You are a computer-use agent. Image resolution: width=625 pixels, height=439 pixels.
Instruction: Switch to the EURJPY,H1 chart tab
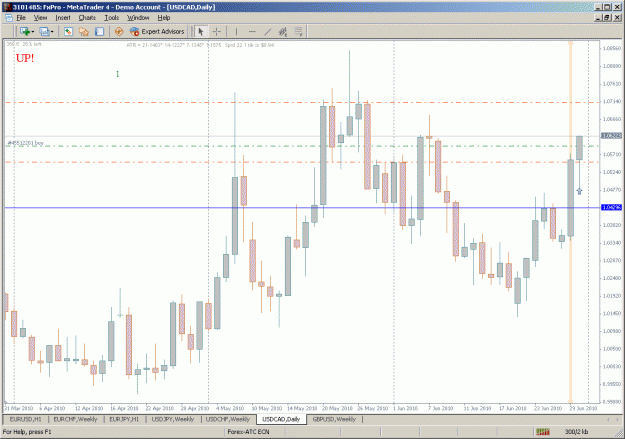tap(124, 419)
